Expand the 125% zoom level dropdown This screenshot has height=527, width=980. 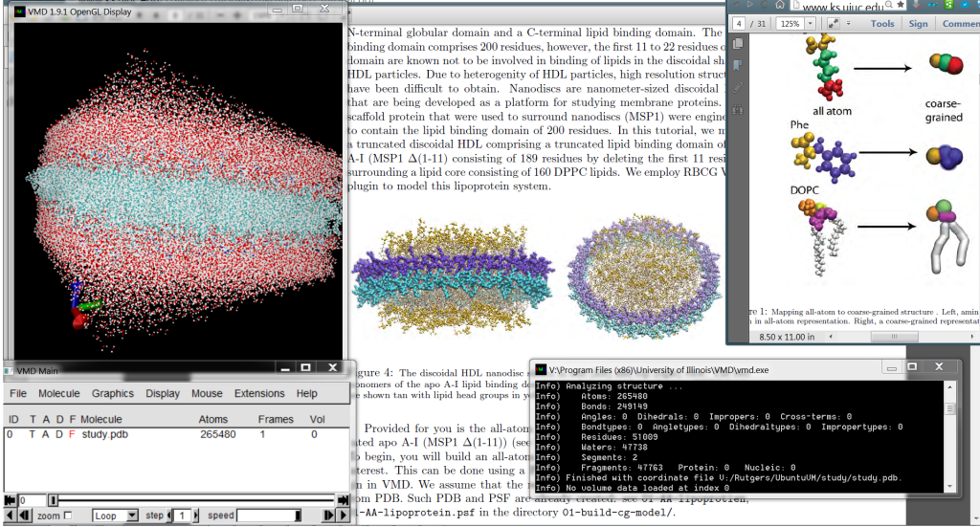click(x=812, y=24)
